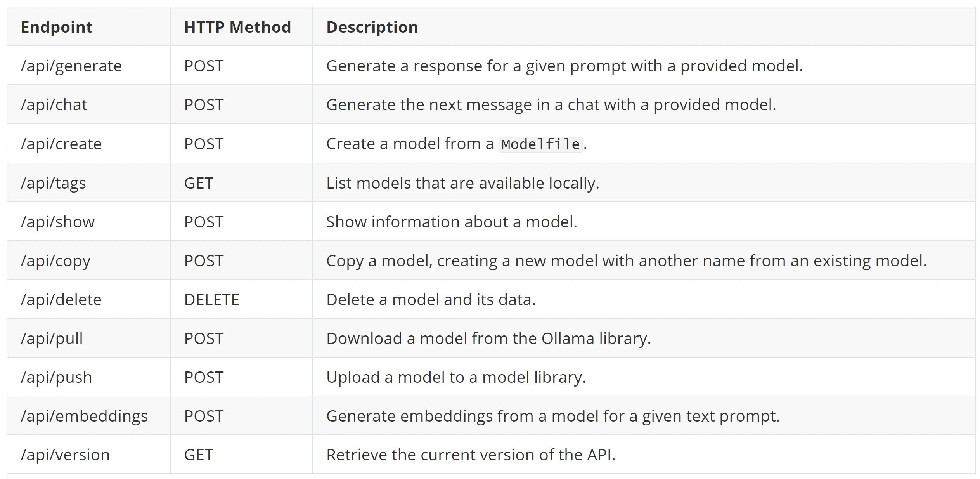Click the /api/generate endpoint cell
Screen dimensions: 980x479
coord(71,66)
